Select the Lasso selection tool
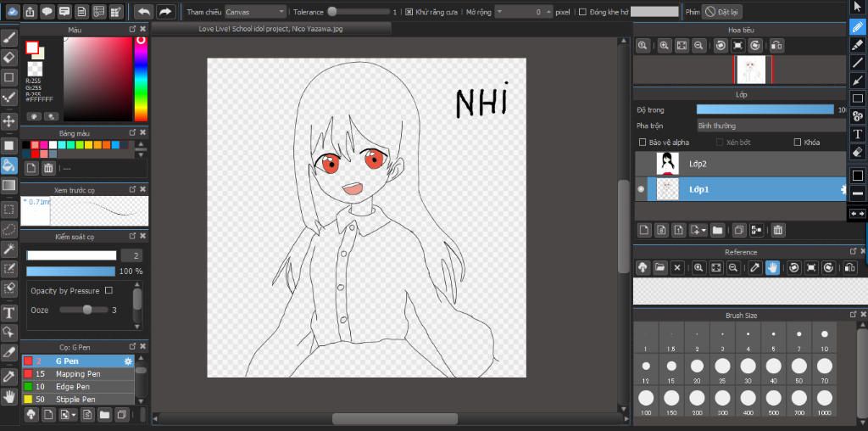 (9, 229)
